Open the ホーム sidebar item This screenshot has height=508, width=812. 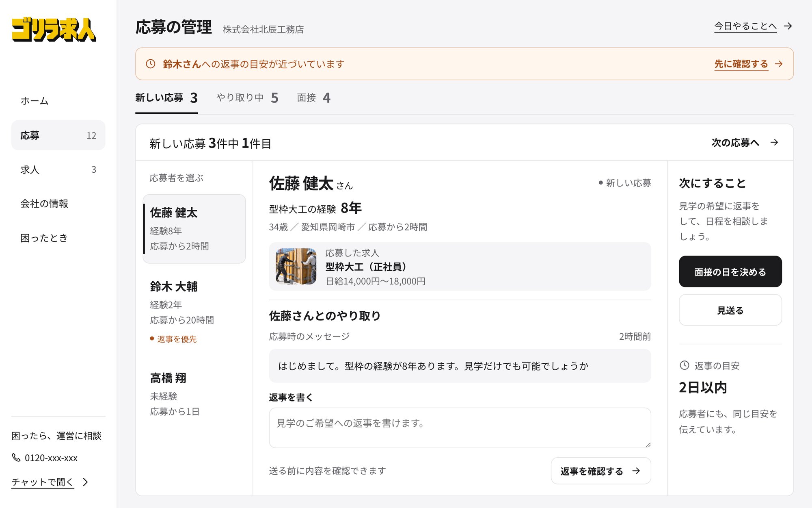click(x=58, y=101)
